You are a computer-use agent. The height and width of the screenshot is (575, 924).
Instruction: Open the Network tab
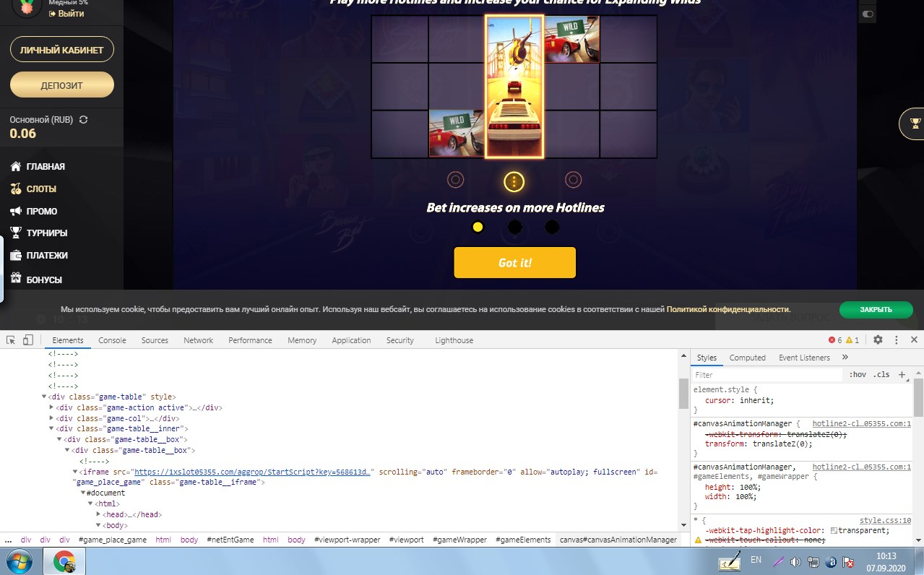tap(198, 340)
